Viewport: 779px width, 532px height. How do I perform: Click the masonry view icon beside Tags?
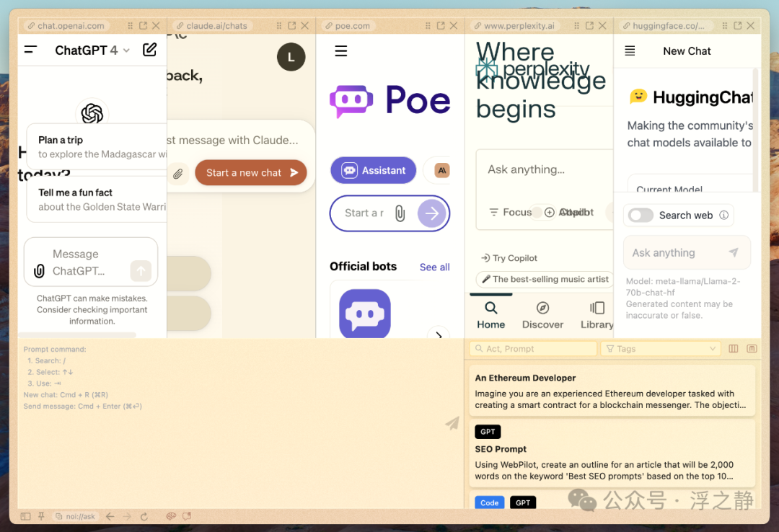(752, 349)
